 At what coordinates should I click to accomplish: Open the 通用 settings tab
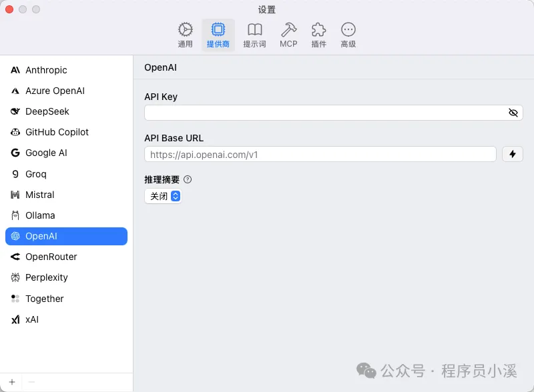coord(185,33)
